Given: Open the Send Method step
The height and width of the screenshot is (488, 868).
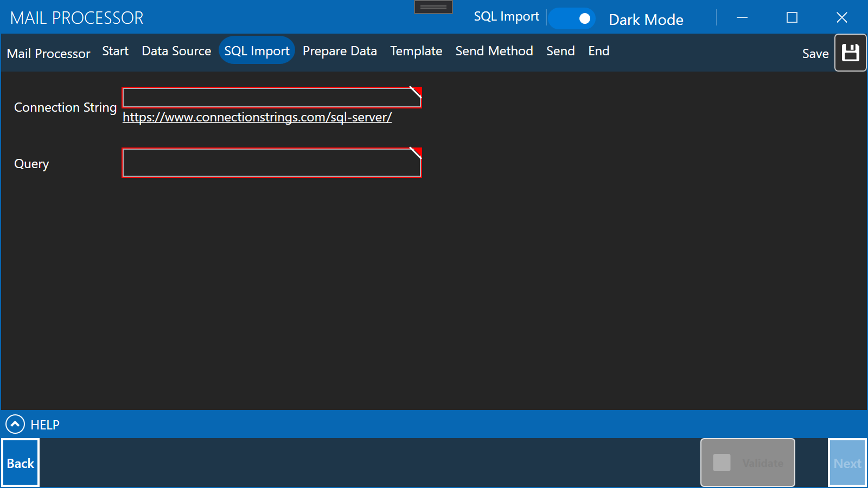Looking at the screenshot, I should pos(494,50).
